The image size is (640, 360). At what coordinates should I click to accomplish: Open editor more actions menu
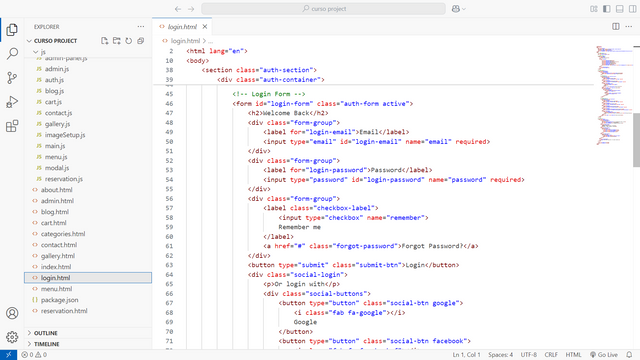[x=629, y=27]
